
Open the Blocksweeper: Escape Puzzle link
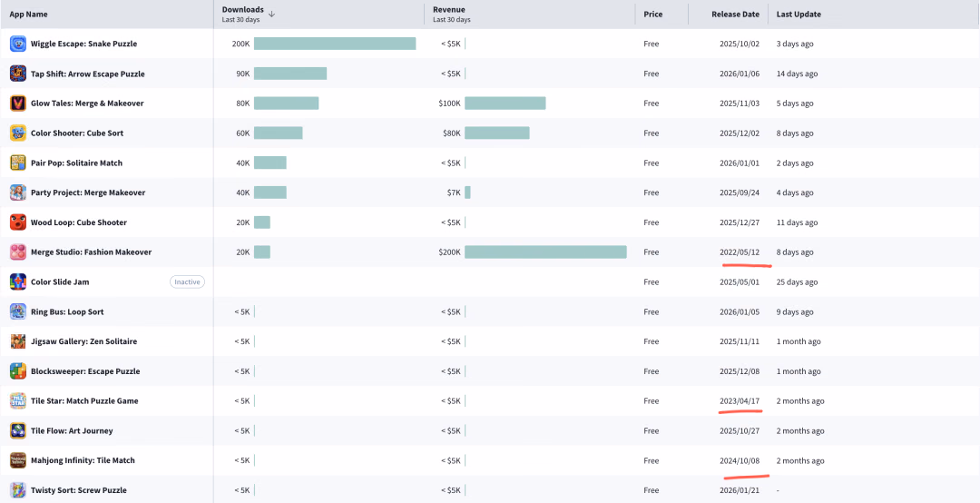pyautogui.click(x=85, y=371)
